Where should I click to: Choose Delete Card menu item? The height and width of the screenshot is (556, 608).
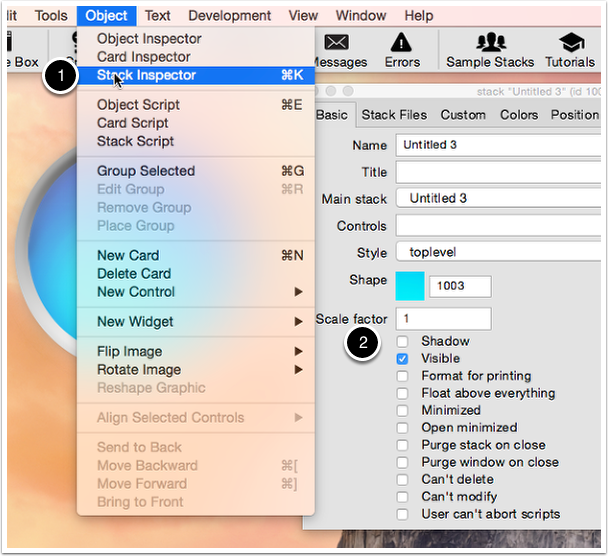pos(196,274)
